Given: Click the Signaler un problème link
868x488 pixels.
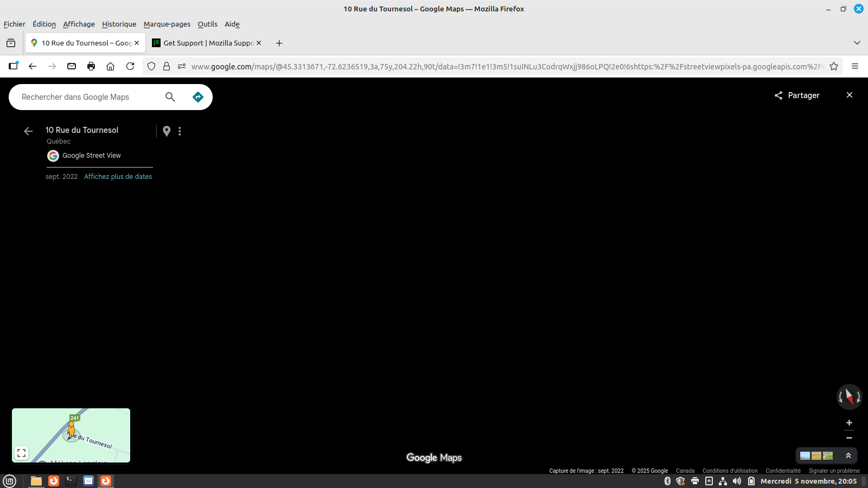Looking at the screenshot, I should click(834, 471).
